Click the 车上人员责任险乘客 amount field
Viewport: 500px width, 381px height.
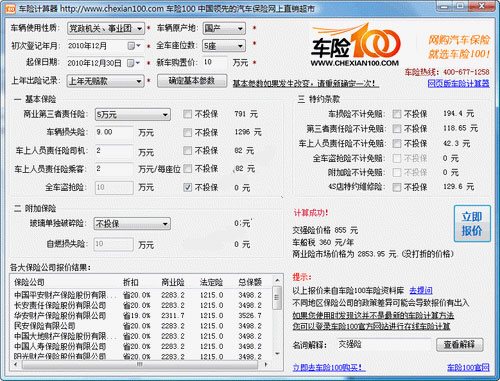(114, 169)
